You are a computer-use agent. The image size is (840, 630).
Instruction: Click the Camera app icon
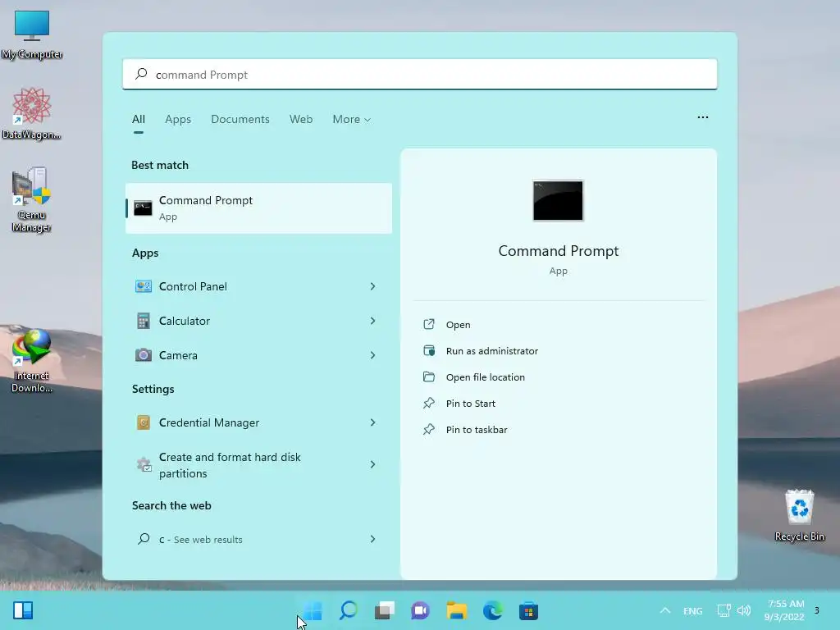pyautogui.click(x=143, y=355)
